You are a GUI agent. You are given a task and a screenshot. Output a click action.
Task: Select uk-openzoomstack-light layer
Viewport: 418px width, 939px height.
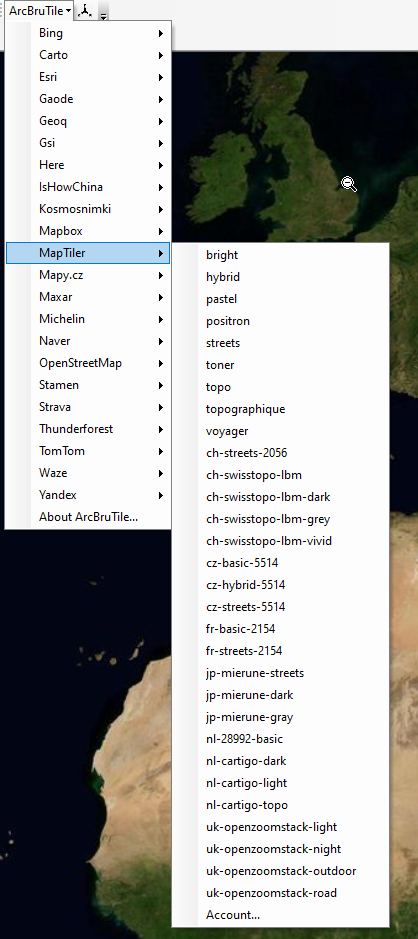click(280, 828)
